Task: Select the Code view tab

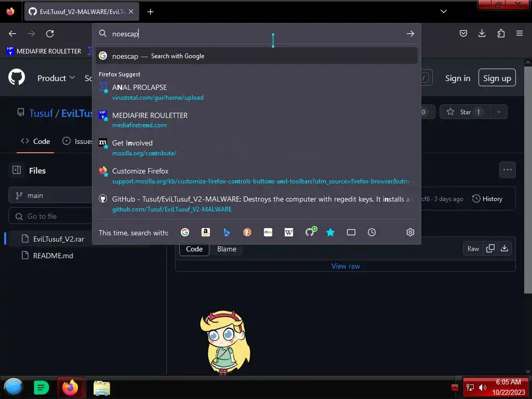Action: coord(194,249)
